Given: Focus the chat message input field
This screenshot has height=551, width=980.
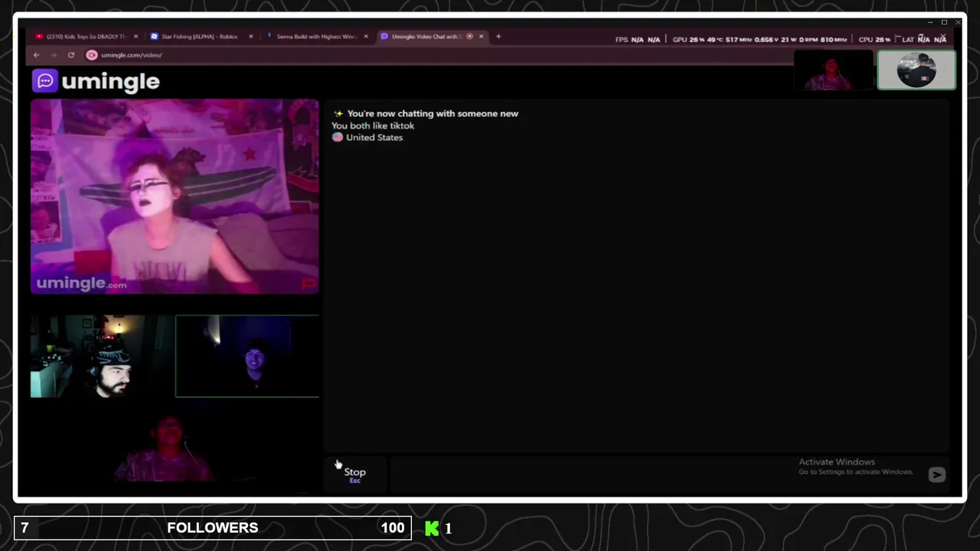Looking at the screenshot, I should coord(658,474).
